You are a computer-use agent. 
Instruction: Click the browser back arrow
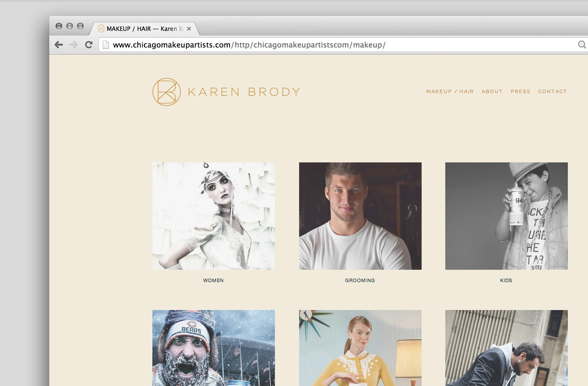tap(59, 45)
